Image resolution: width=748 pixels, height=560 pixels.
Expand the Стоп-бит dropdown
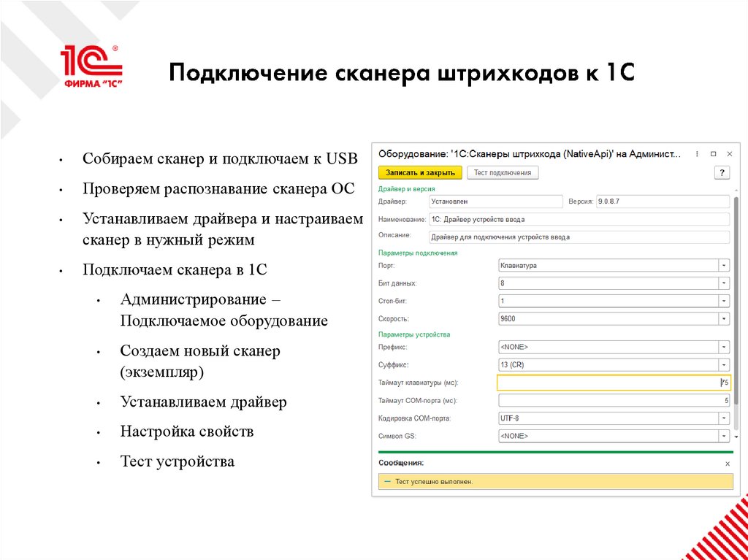pos(724,301)
